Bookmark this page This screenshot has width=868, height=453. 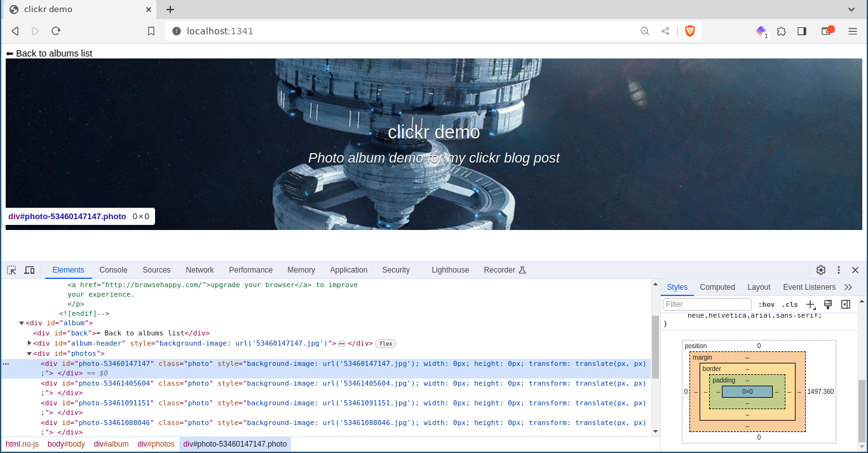tap(151, 31)
